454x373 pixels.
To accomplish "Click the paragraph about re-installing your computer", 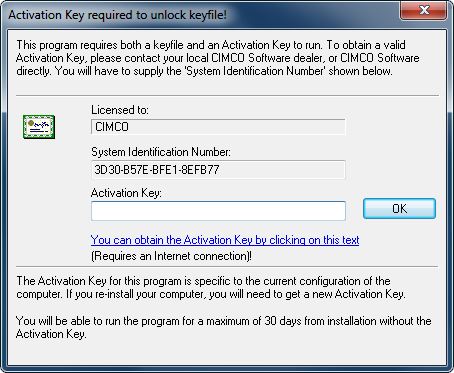I will click(211, 287).
